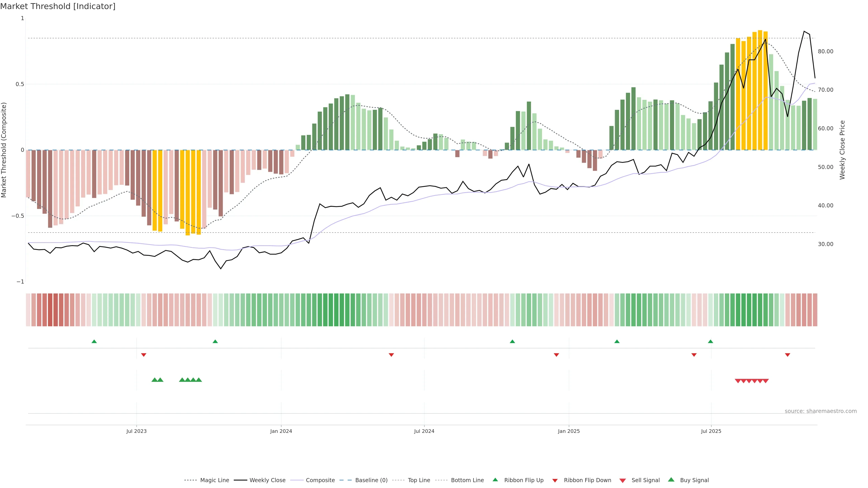Click the rightmost red sell signal triangle

click(x=766, y=381)
